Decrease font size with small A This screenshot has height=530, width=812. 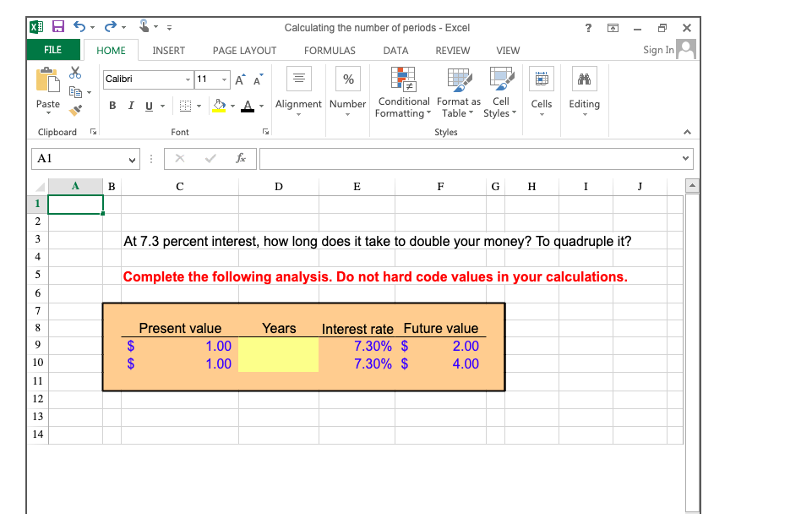coord(258,79)
